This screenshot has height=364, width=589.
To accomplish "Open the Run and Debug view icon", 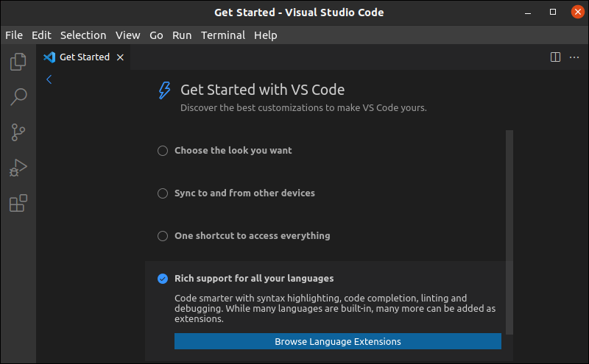I will coord(18,168).
